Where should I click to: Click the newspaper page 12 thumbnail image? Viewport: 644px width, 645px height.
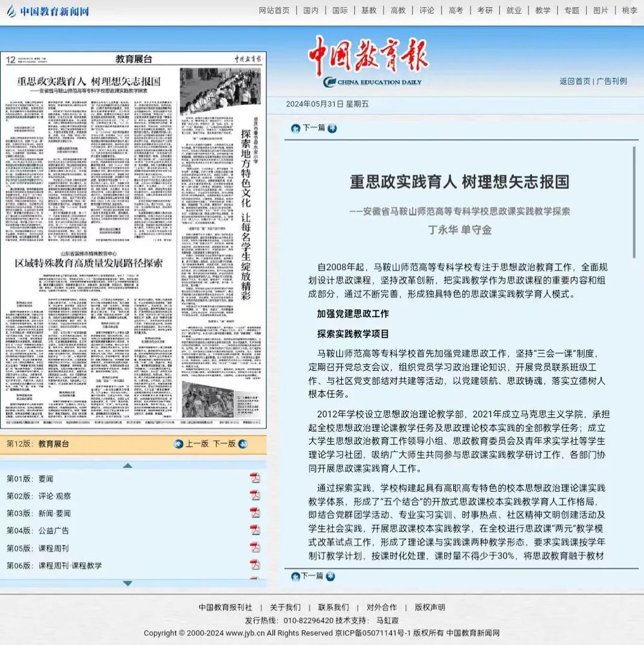click(x=133, y=240)
